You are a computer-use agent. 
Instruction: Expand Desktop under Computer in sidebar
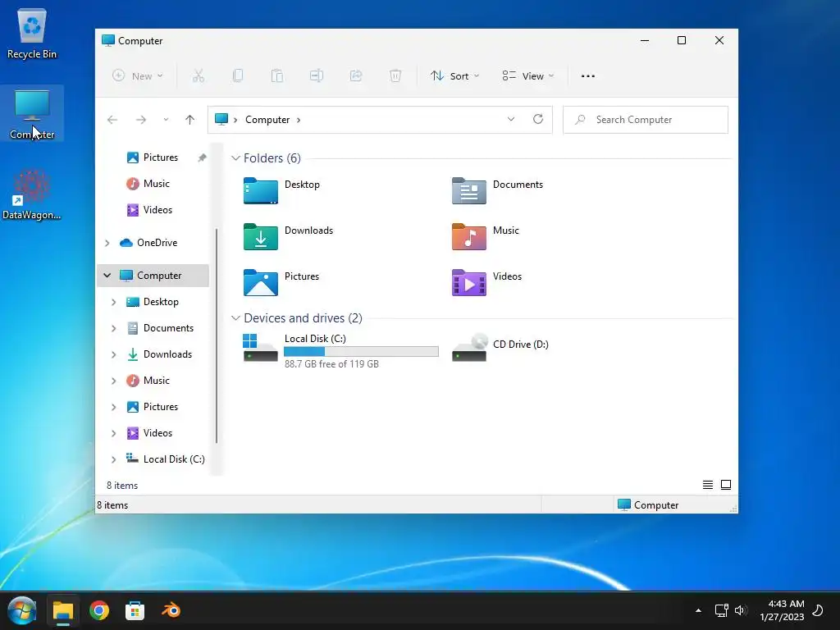pyautogui.click(x=113, y=302)
